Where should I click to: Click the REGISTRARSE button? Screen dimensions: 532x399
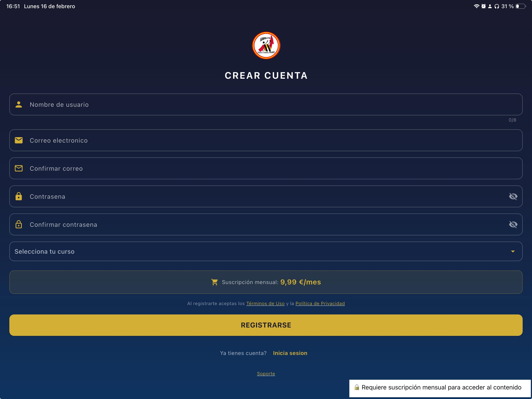tap(266, 325)
